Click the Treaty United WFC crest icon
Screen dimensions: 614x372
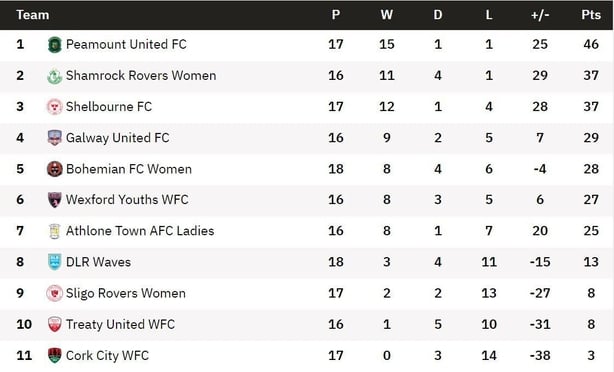54,324
